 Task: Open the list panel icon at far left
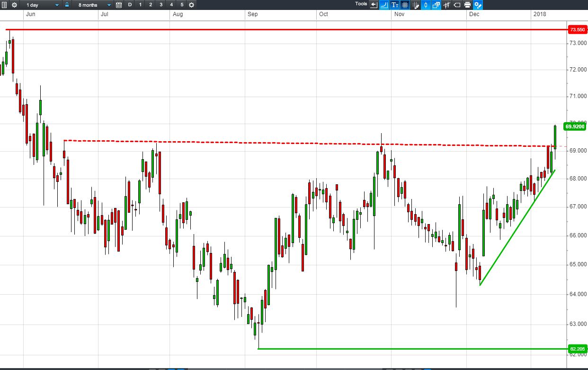(x=5, y=5)
